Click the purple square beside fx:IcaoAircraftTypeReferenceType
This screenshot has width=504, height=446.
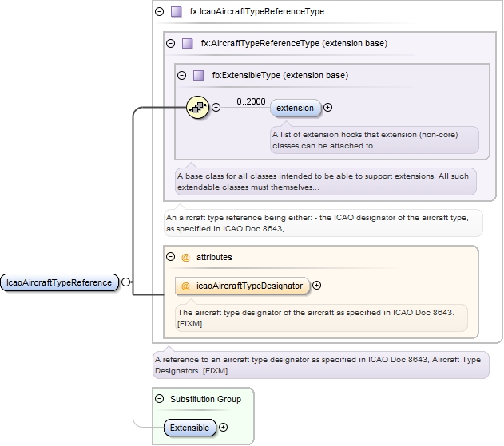[176, 12]
